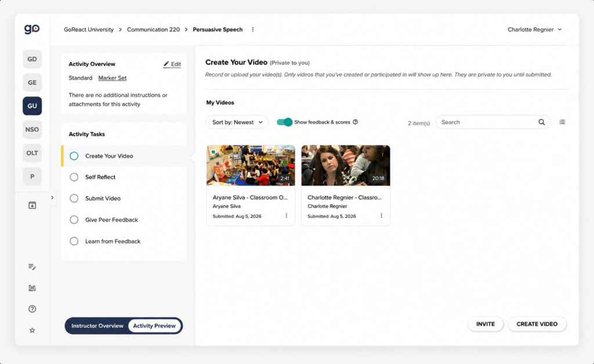Toggle Show feedback & scores switch
Viewport: 594px width, 364px height.
click(x=284, y=122)
